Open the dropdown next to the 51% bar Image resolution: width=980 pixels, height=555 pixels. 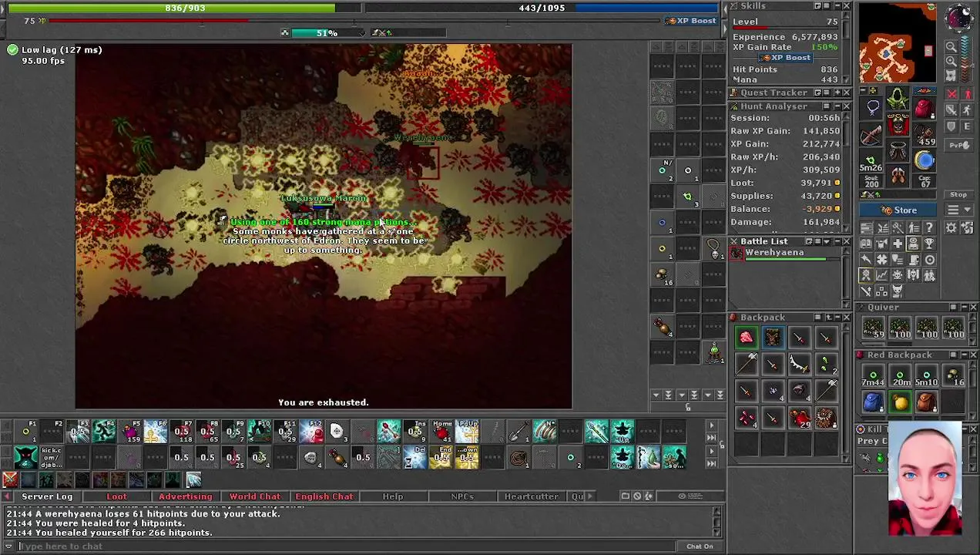[362, 33]
